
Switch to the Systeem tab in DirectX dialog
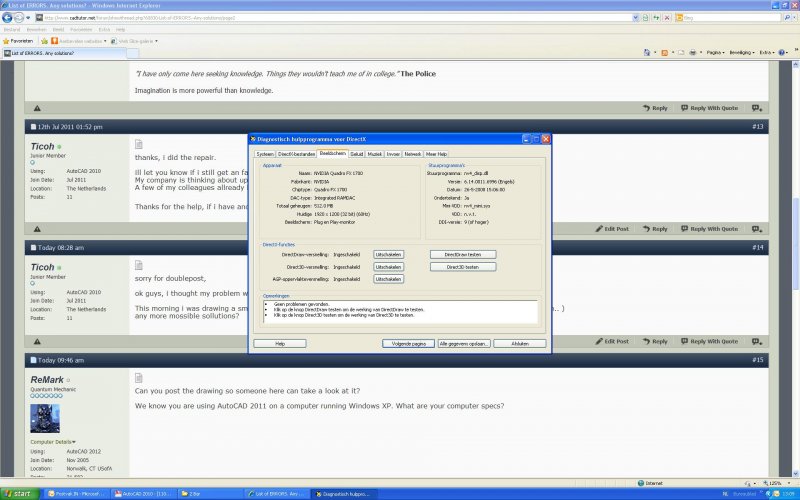[x=265, y=154]
